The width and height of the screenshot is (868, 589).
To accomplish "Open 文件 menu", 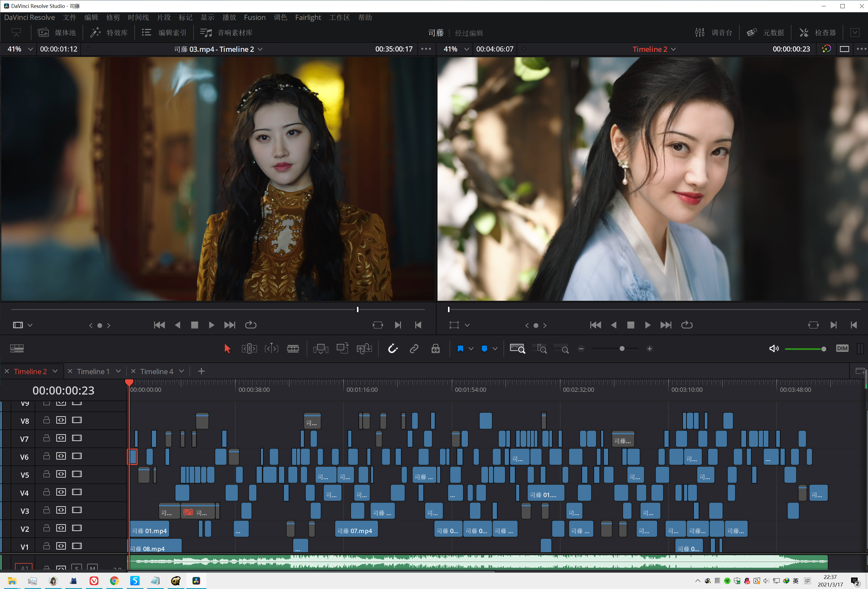I will [x=70, y=17].
